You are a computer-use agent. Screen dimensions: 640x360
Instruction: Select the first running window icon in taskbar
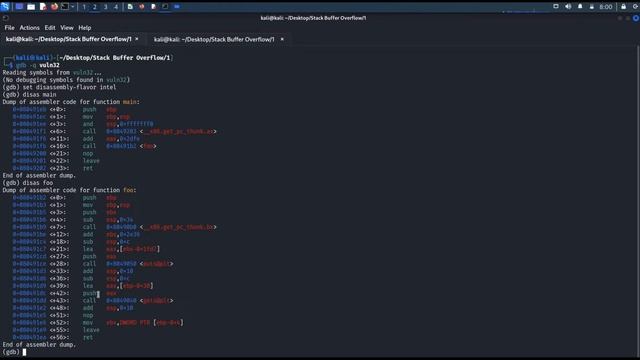(x=130, y=7)
